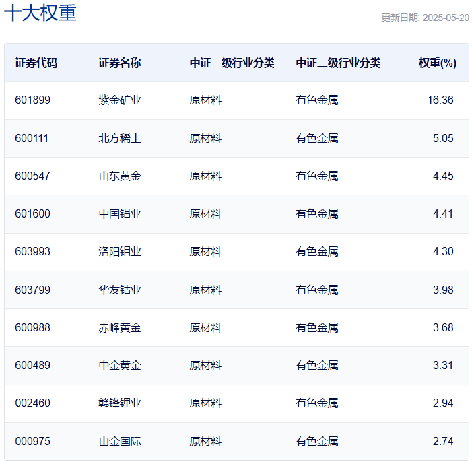This screenshot has width=476, height=466.
Task: Click the 证券代码 column header
Action: pos(36,63)
